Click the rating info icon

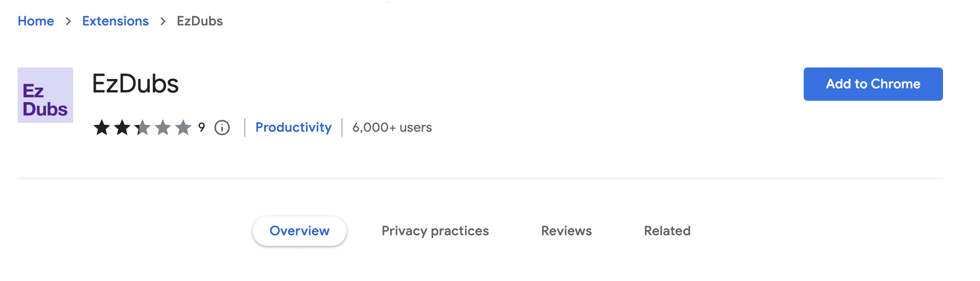222,128
